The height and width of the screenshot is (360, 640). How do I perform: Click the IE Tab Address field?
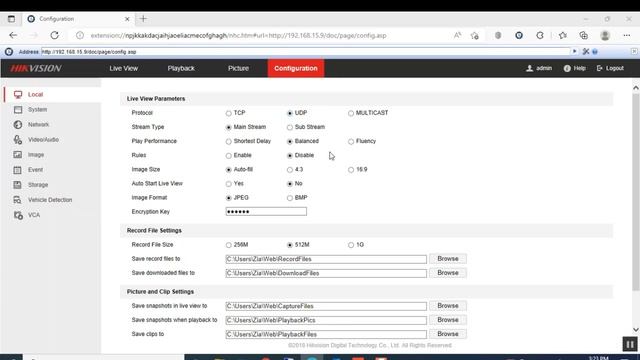305,52
